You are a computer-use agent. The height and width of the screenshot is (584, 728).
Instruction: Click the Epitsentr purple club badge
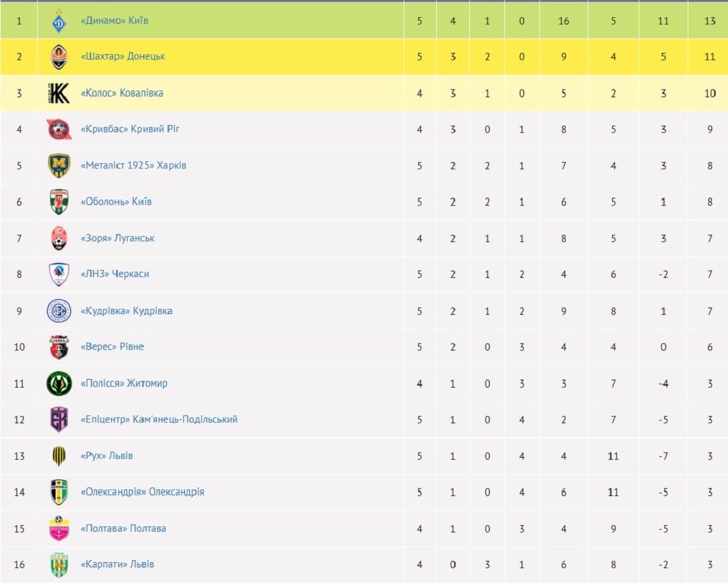coord(59,419)
